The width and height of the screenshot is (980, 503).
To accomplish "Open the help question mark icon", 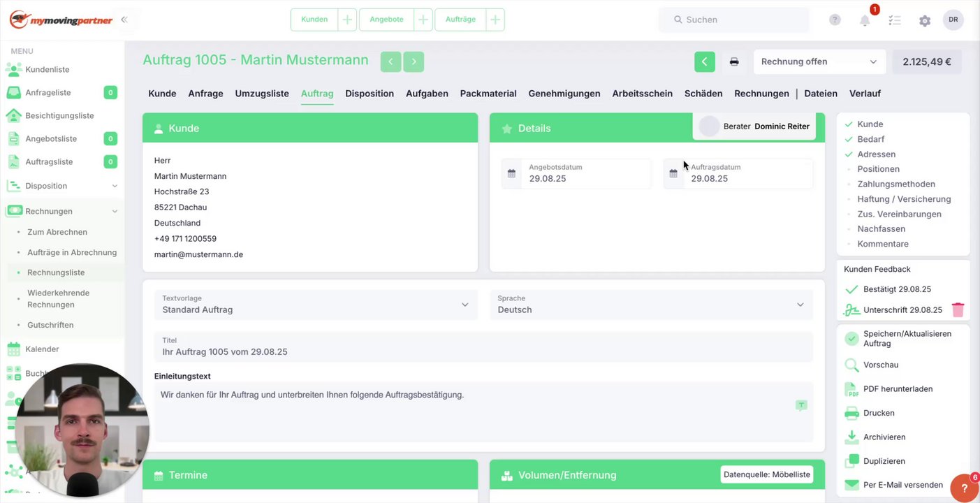I will click(835, 20).
